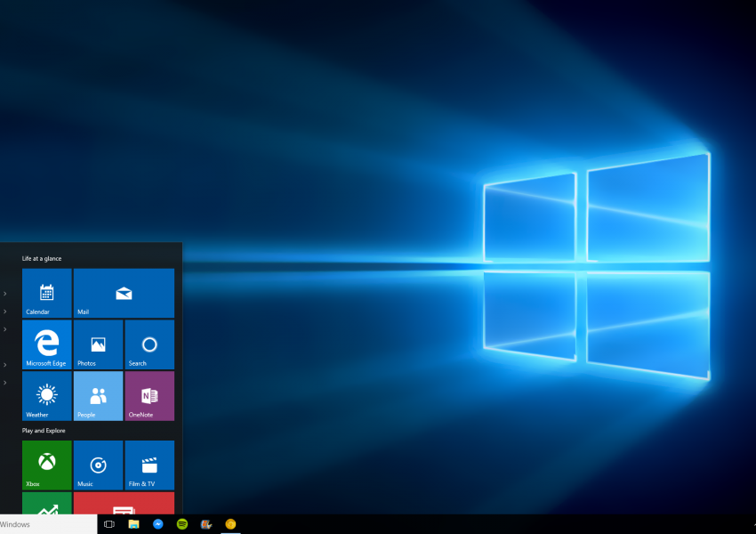The width and height of the screenshot is (756, 534).
Task: Click the Search tile with circle icon
Action: pyautogui.click(x=149, y=344)
